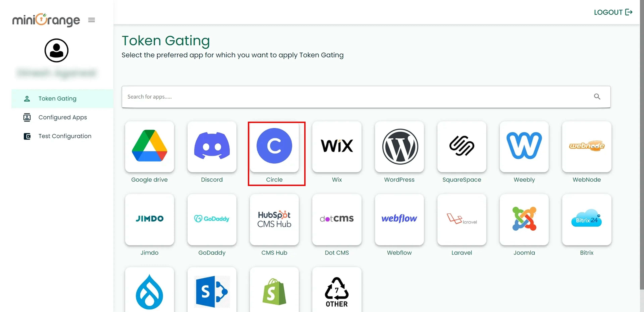644x312 pixels.
Task: Open Token Gating sidebar item
Action: [x=62, y=98]
